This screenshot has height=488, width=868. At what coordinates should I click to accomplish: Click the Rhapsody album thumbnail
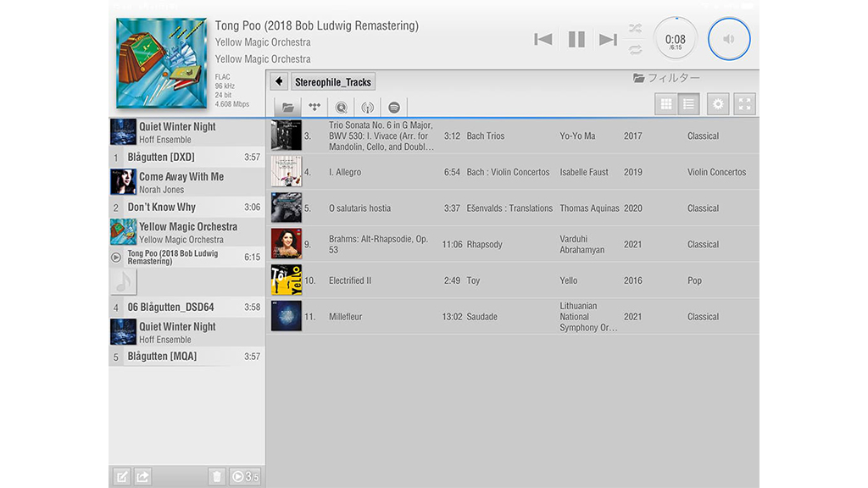(x=287, y=243)
